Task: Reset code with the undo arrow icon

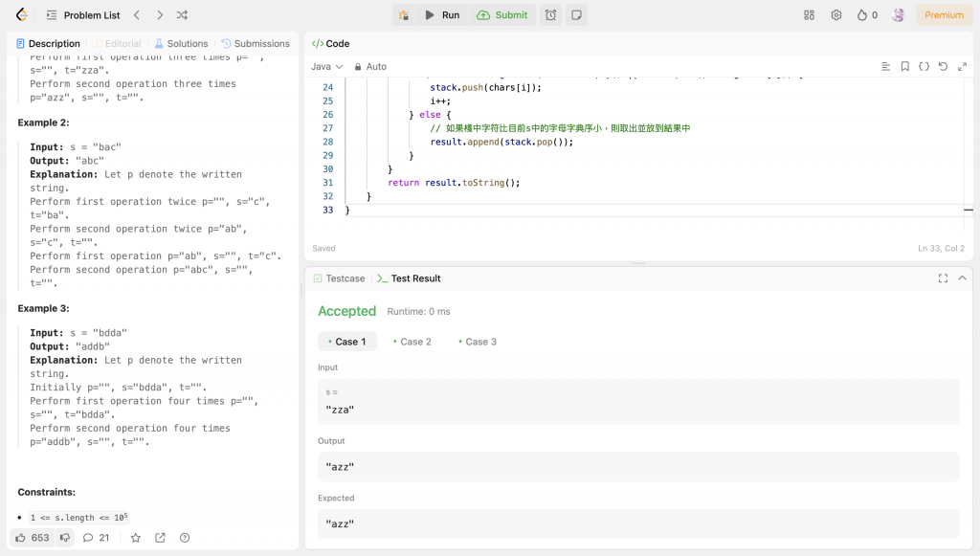Action: tap(943, 66)
